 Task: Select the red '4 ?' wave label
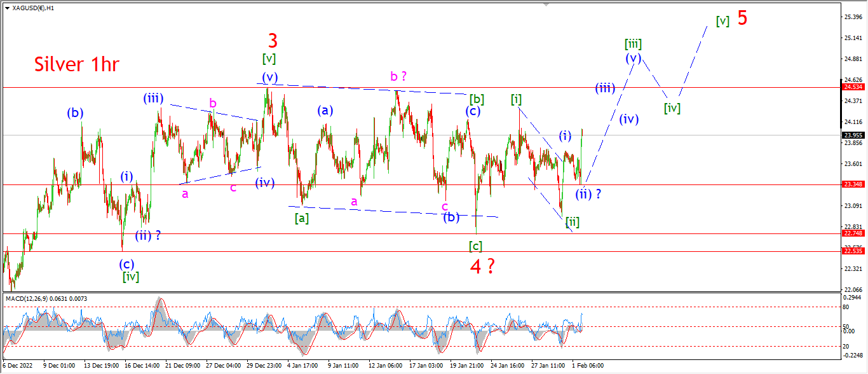pos(483,267)
